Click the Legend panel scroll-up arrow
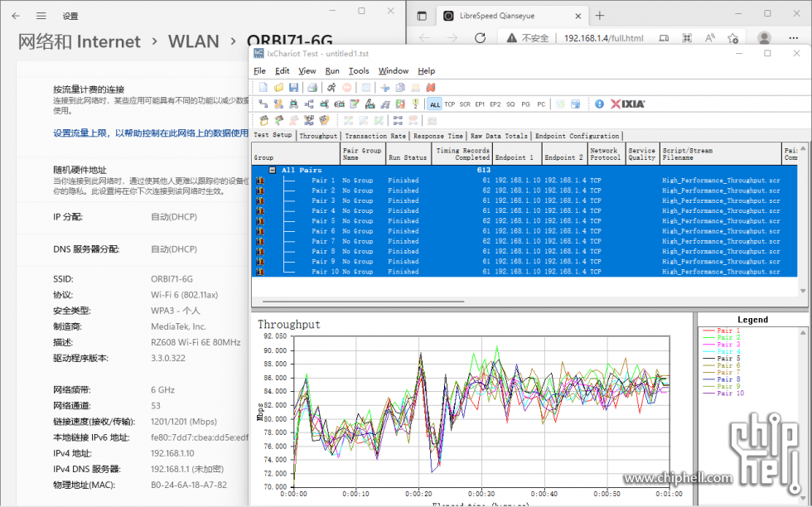This screenshot has width=812, height=507. [x=803, y=332]
